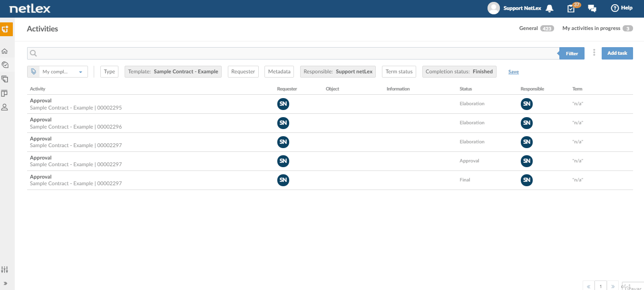Click the orange create-new icon in sidebar
This screenshot has height=290, width=644.
[6, 29]
